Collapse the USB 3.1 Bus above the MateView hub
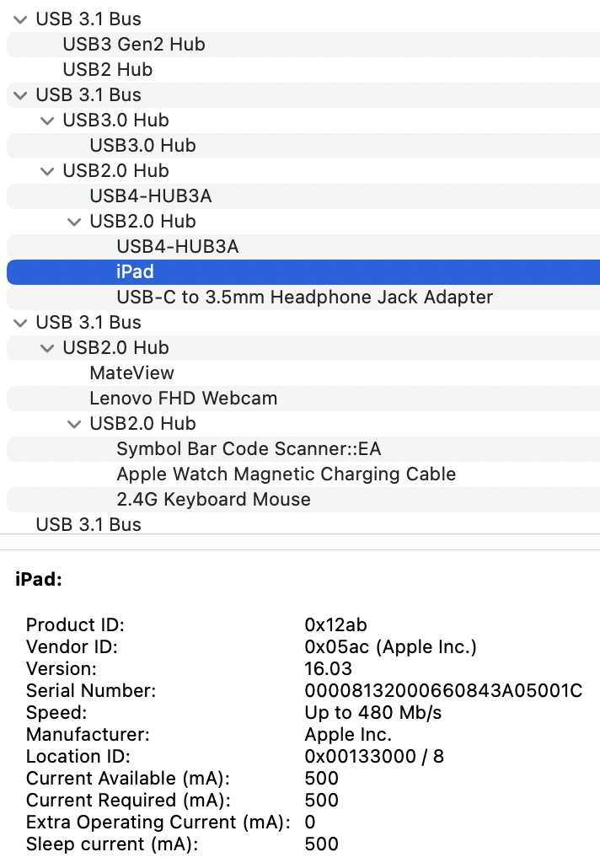This screenshot has height=868, width=600. click(x=21, y=323)
